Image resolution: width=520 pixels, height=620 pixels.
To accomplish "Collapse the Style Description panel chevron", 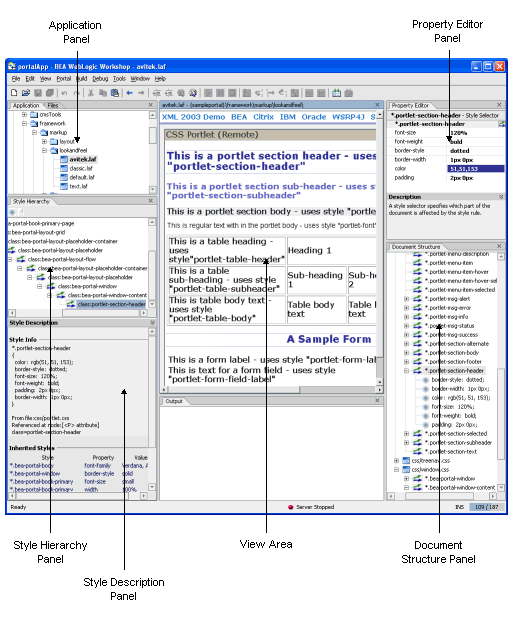I will [x=152, y=323].
